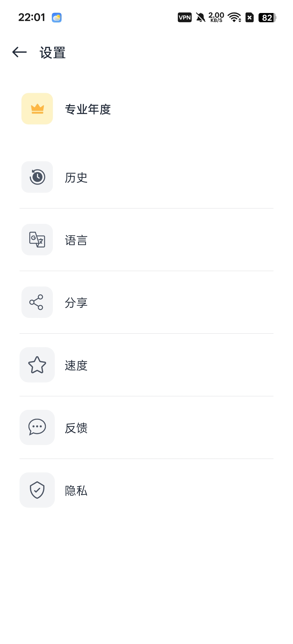This screenshot has height=644, width=293.
Task: Choose the 速度 option
Action: 146,365
